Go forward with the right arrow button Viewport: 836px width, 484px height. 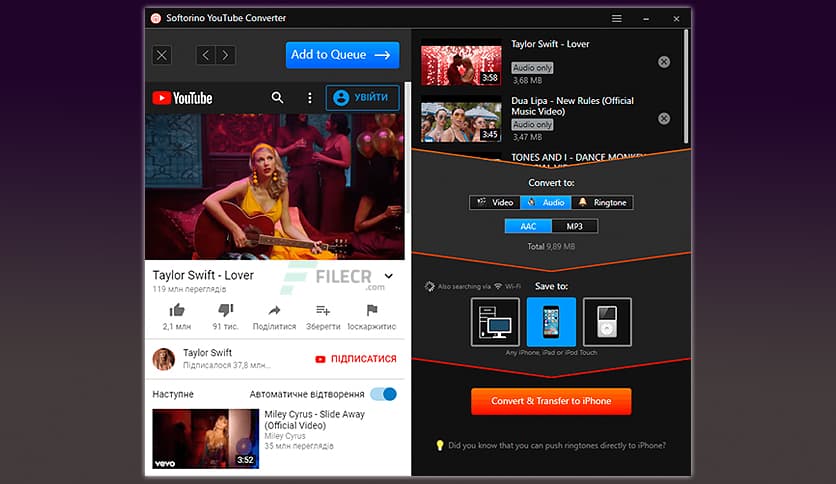pyautogui.click(x=225, y=55)
